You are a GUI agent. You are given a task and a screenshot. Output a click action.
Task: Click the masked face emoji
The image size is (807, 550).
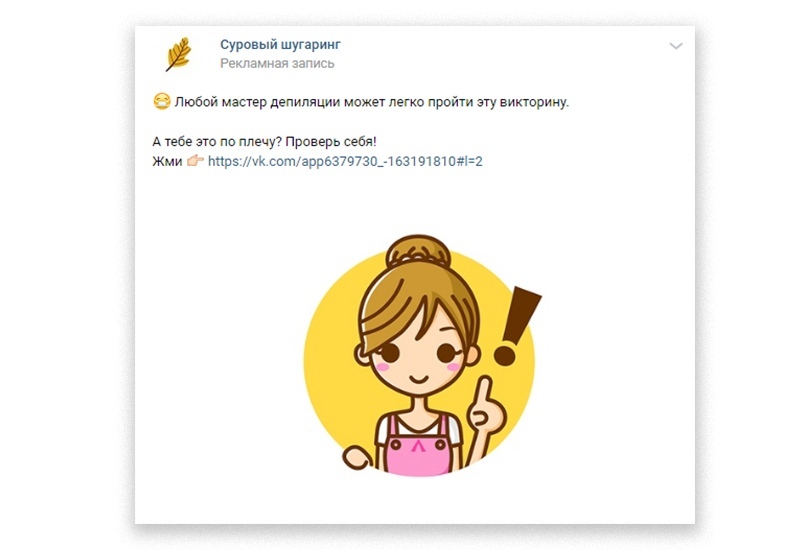(x=162, y=101)
